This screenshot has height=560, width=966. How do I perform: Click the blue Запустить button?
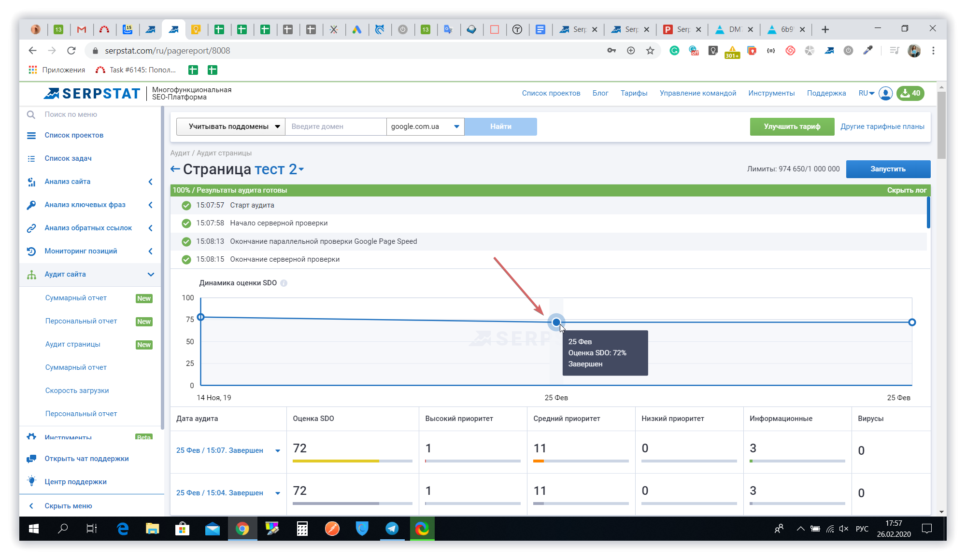[888, 169]
